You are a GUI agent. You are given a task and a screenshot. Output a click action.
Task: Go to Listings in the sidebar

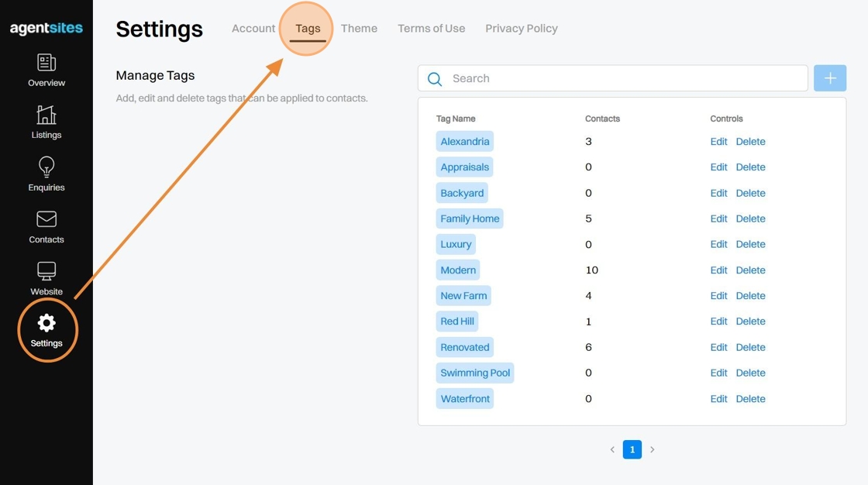click(46, 115)
